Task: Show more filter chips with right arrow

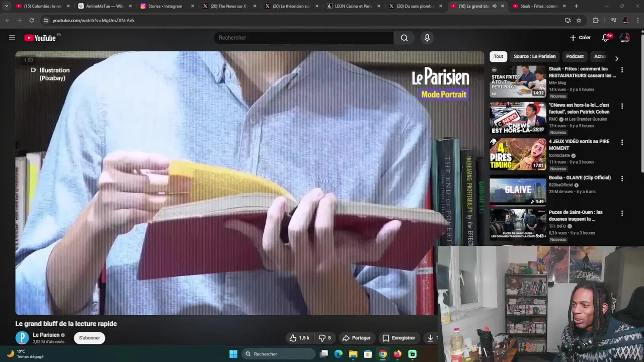Action: tap(617, 58)
